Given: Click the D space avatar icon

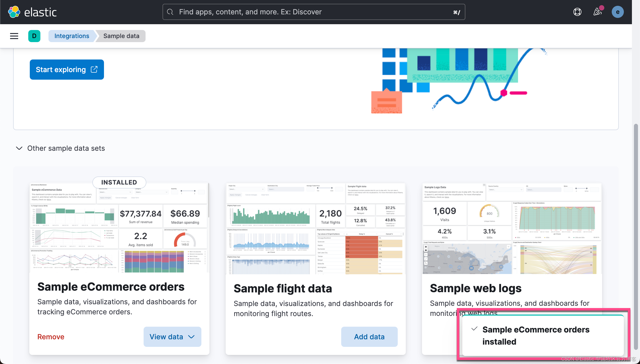Looking at the screenshot, I should coord(34,36).
